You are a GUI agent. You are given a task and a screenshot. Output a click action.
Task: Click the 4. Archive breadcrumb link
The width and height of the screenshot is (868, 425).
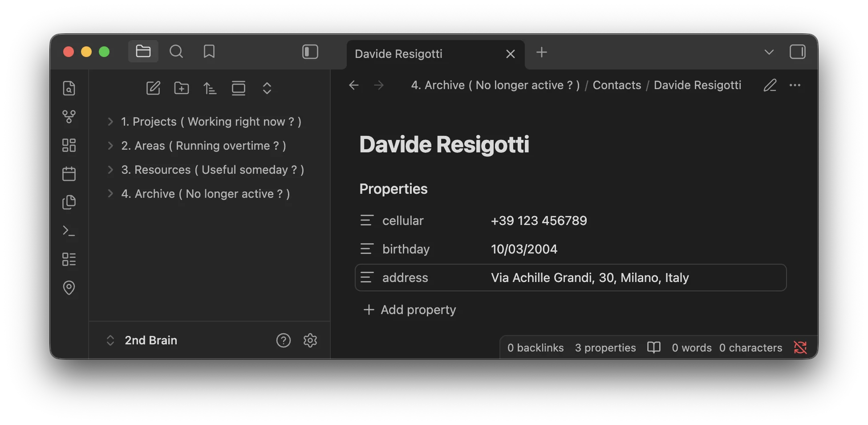point(495,85)
